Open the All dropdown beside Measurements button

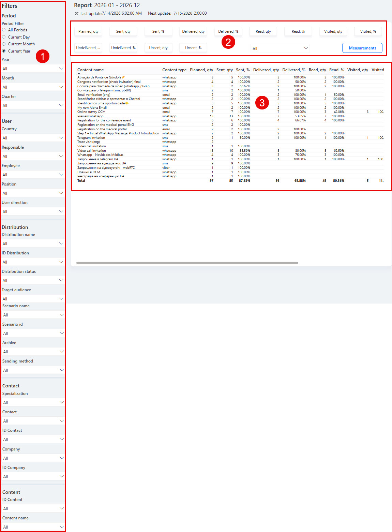point(280,48)
